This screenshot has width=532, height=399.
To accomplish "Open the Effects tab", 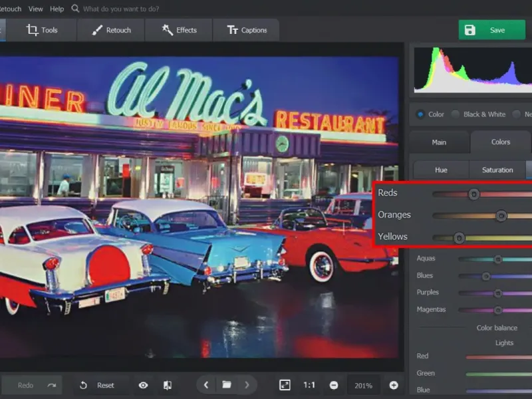I will (178, 30).
